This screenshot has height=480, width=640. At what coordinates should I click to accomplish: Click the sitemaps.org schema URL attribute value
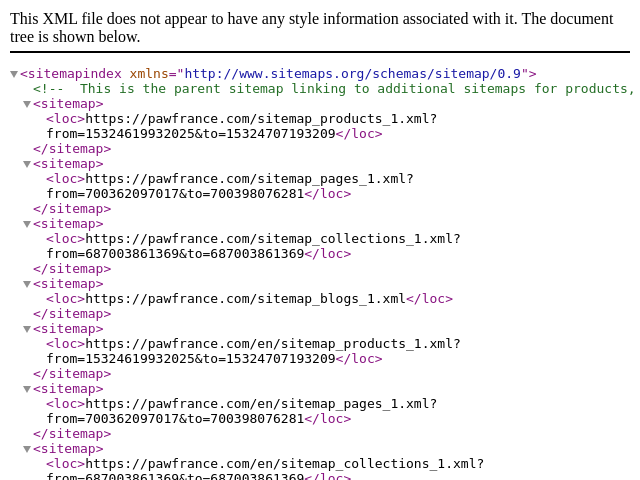[x=352, y=74]
